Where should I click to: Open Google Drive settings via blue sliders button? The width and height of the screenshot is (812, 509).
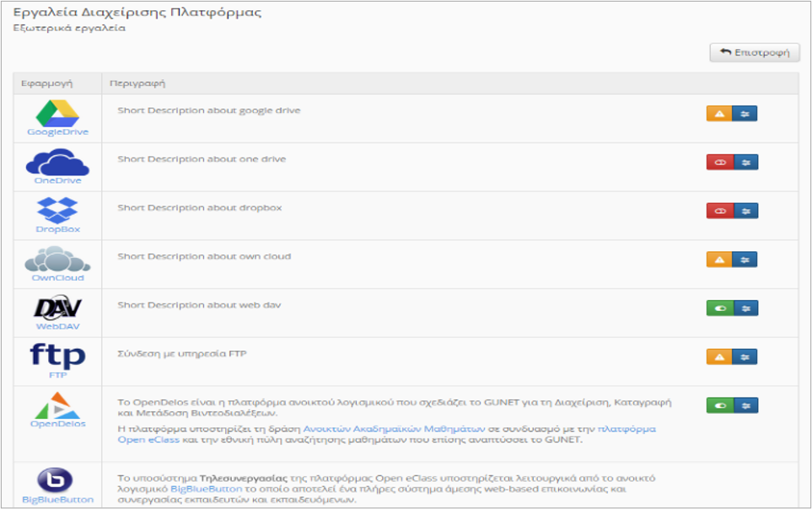745,113
